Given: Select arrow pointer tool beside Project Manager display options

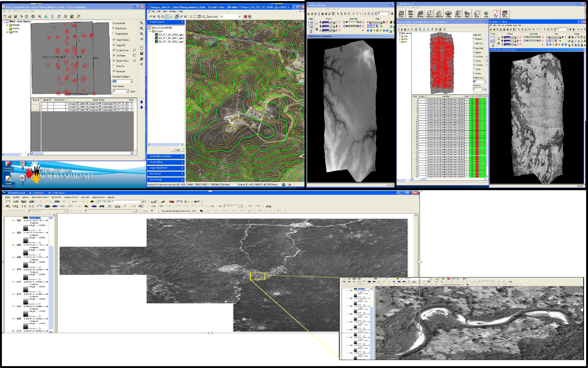Looking at the screenshot, I should coord(141,23).
